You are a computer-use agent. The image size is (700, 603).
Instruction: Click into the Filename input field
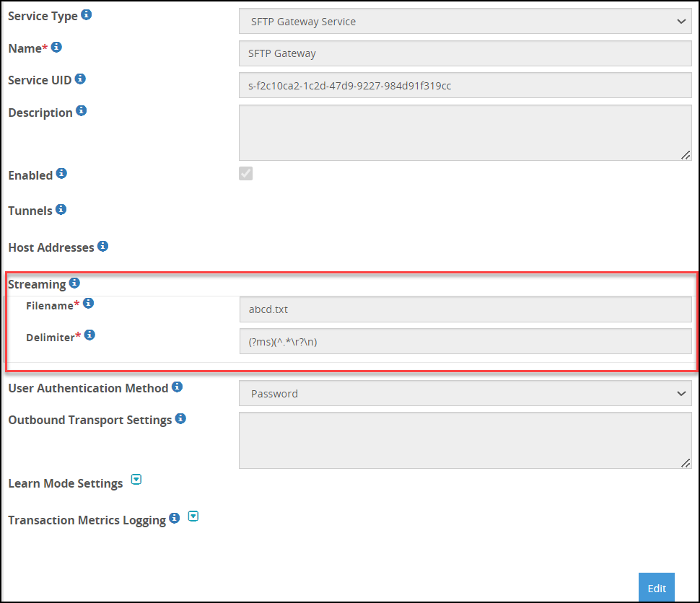point(465,309)
